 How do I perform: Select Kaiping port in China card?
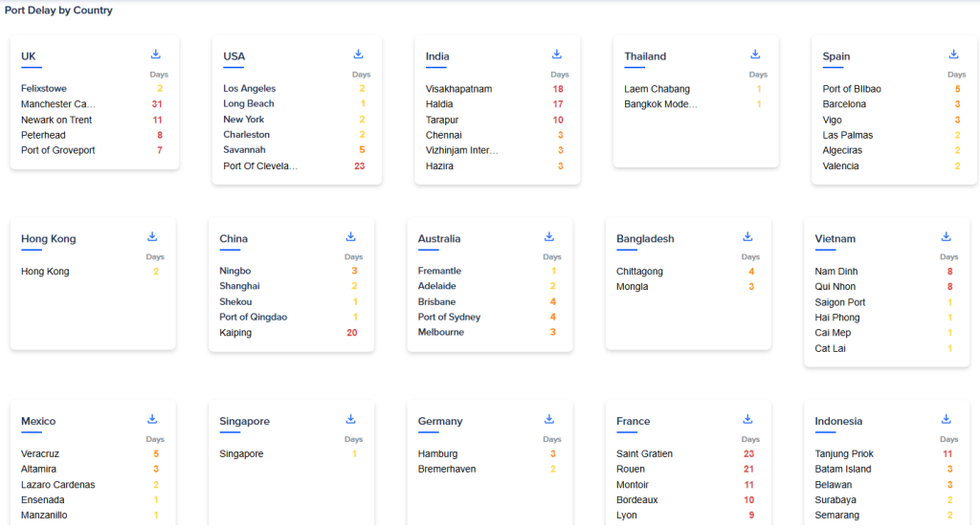[235, 333]
